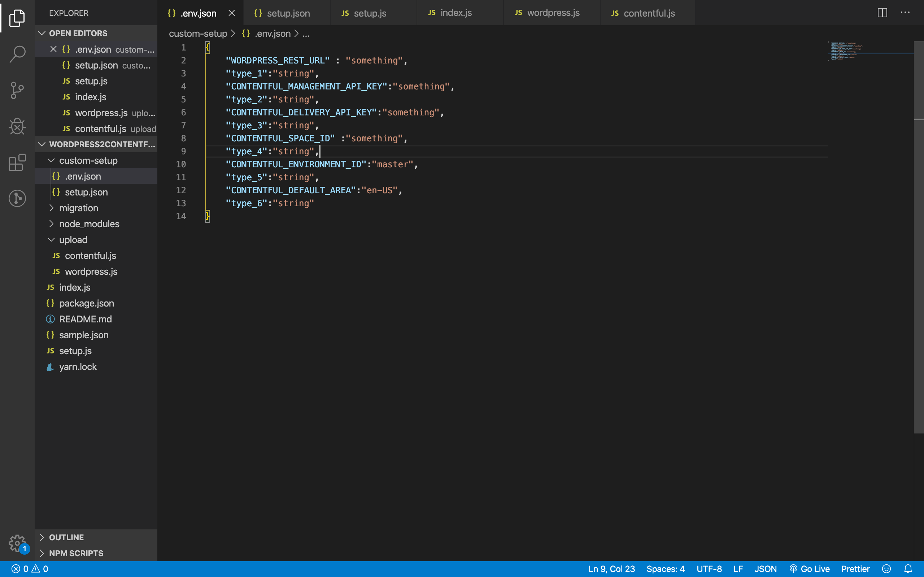Expand the NPM Scripts section
Screen dimensions: 924x577
pos(76,553)
